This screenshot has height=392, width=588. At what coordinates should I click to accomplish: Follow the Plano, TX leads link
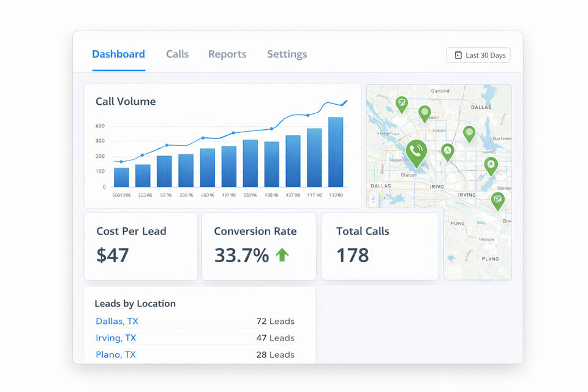click(x=116, y=354)
